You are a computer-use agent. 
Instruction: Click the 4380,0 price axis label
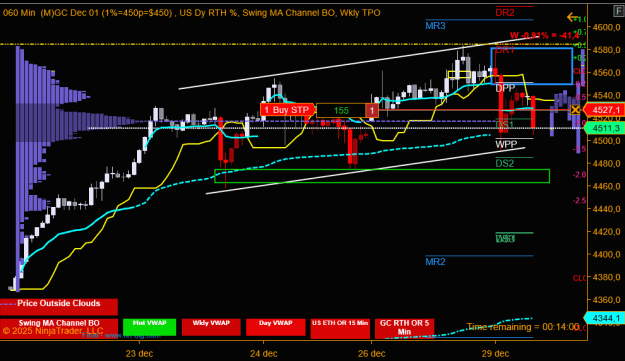pos(606,277)
